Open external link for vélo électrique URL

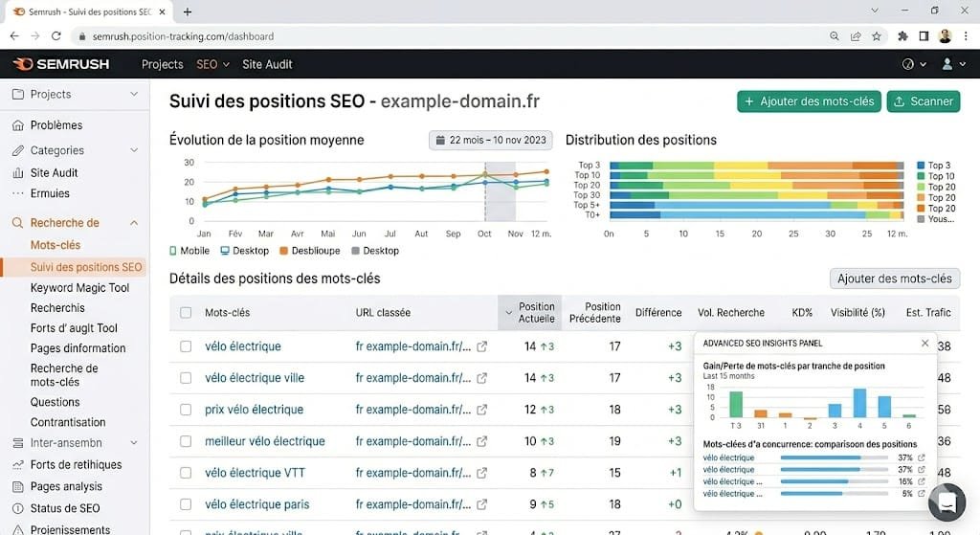pos(482,346)
